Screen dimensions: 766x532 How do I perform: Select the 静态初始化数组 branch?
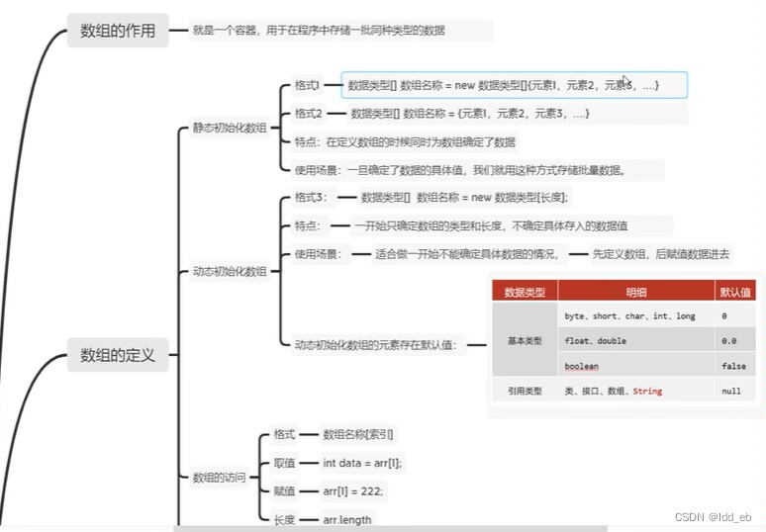[x=230, y=128]
